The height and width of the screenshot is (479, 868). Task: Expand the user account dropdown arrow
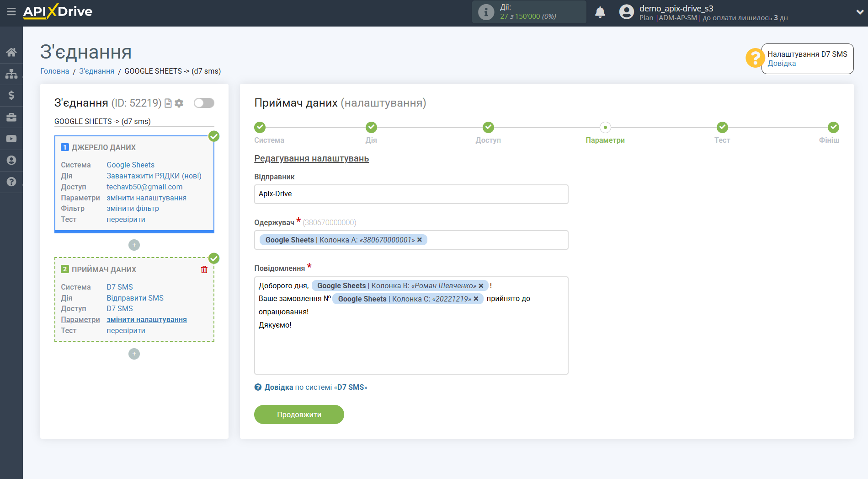click(859, 12)
